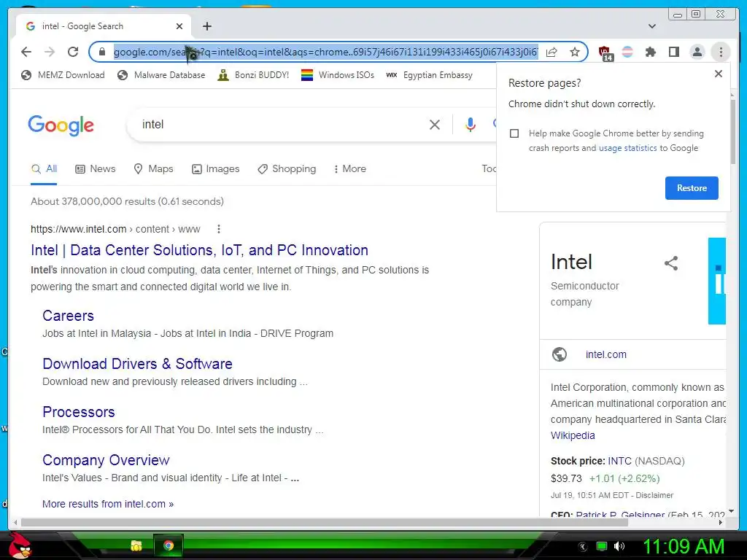Screen dimensions: 747x560
Task: Go to the Google logo homepage
Action: point(61,125)
